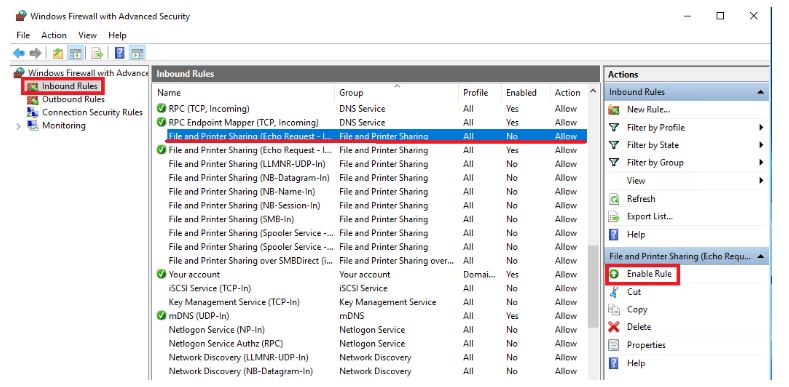Open the View menu
Viewport: 789px width, 387px height.
point(88,35)
